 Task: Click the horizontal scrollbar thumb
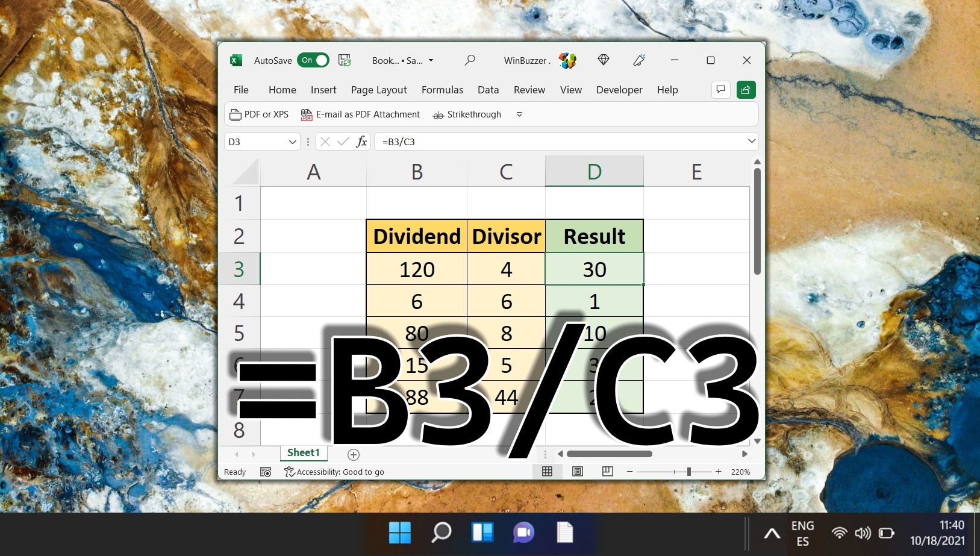coord(609,454)
